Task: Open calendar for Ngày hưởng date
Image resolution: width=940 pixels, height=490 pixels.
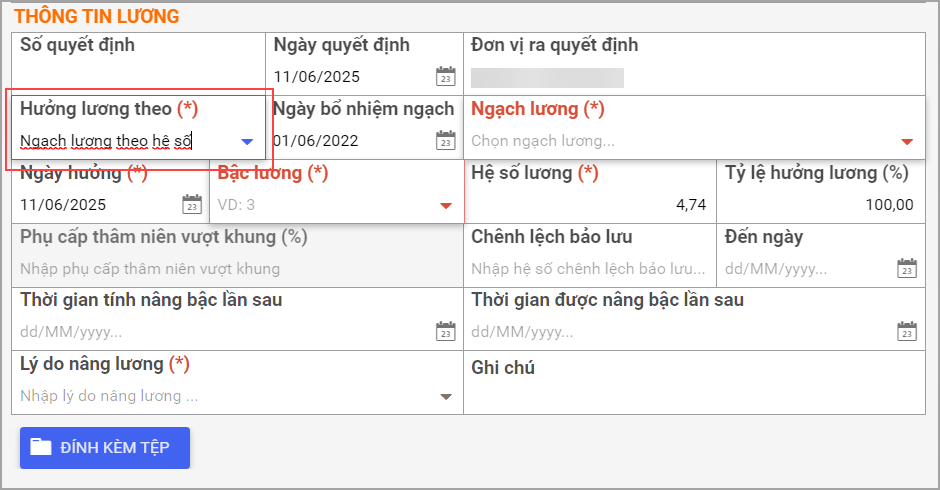Action: pyautogui.click(x=192, y=204)
